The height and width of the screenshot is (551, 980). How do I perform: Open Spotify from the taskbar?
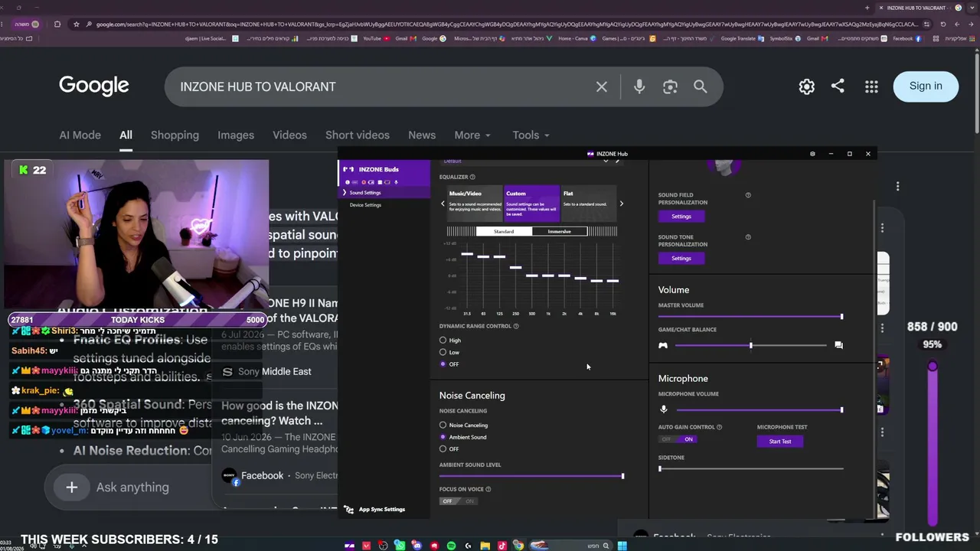click(451, 546)
